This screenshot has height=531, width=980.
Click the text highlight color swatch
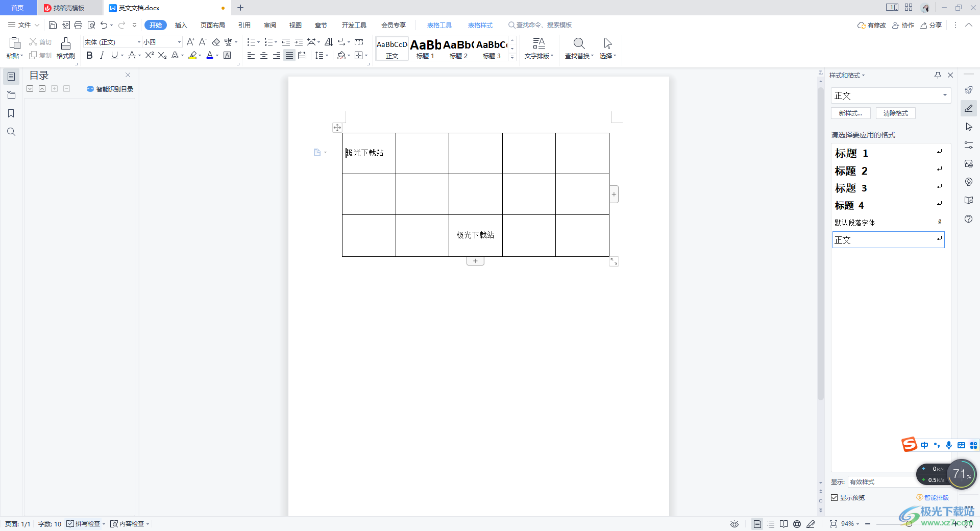click(x=192, y=55)
